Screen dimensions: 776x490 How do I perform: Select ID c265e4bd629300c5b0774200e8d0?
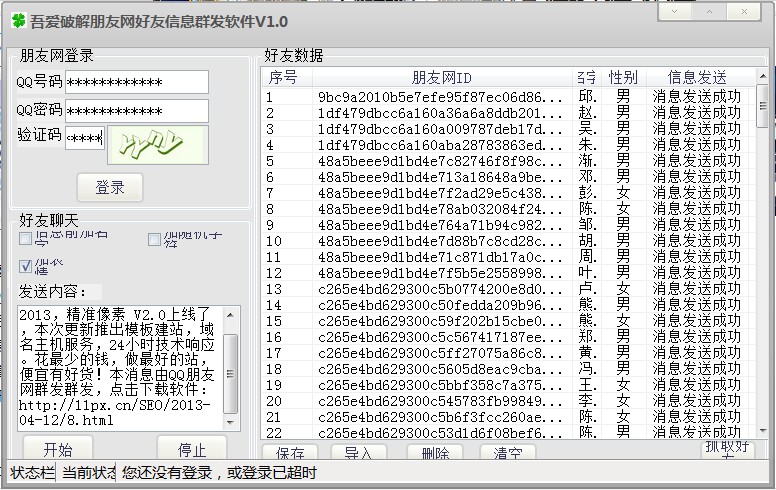[440, 289]
